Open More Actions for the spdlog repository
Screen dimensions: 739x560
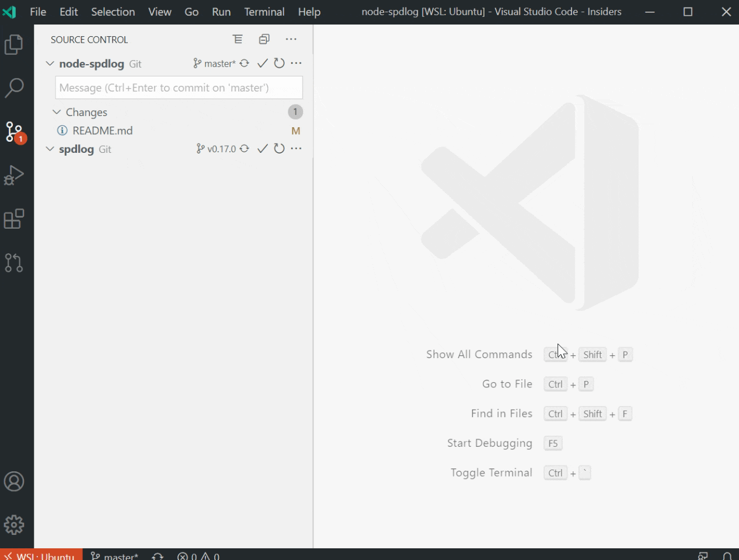click(296, 148)
